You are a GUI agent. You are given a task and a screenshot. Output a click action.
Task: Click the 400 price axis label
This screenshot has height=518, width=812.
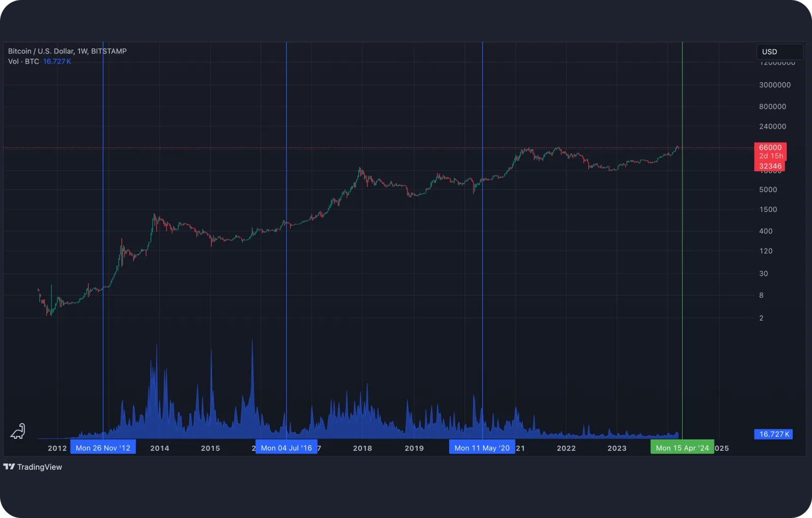(x=766, y=231)
